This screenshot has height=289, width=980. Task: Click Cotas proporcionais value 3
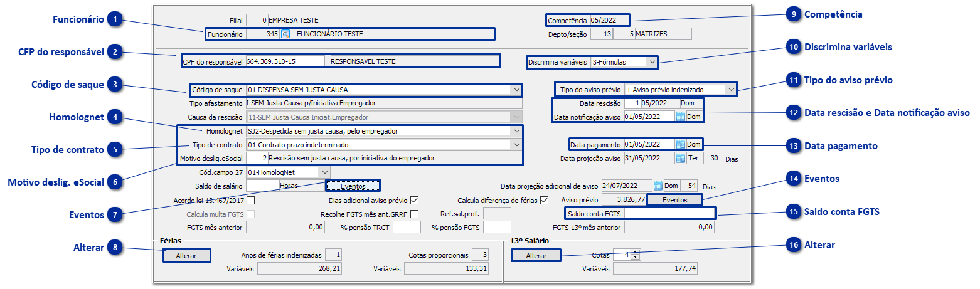480,255
